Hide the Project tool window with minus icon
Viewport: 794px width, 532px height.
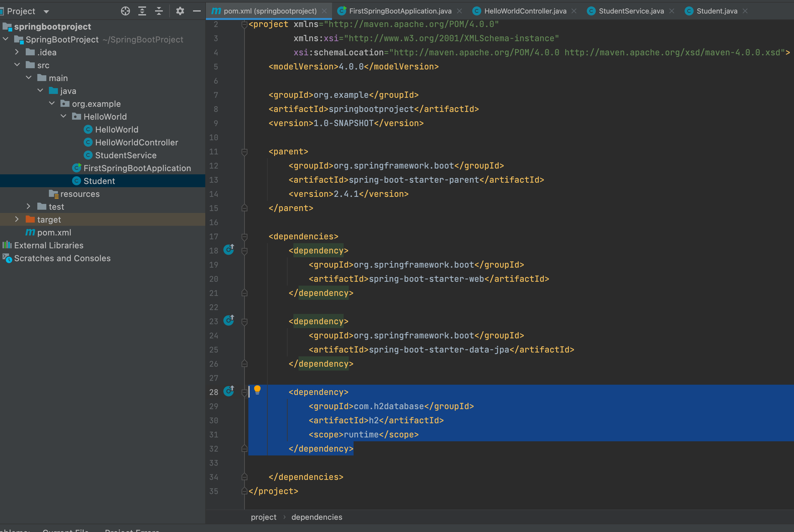pyautogui.click(x=197, y=11)
